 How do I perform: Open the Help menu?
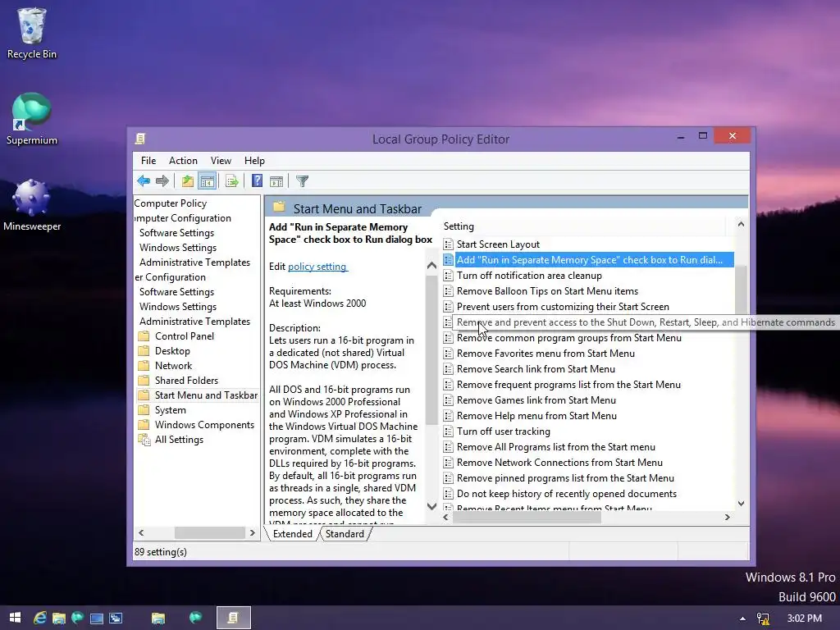(254, 161)
